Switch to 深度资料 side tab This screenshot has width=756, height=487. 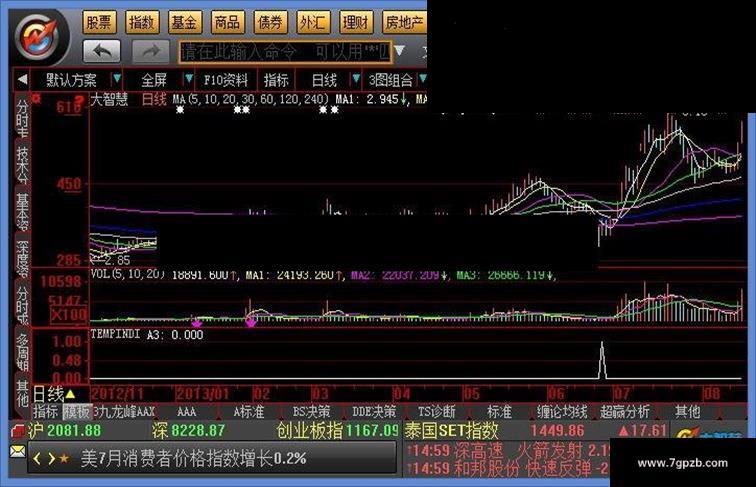[22, 258]
